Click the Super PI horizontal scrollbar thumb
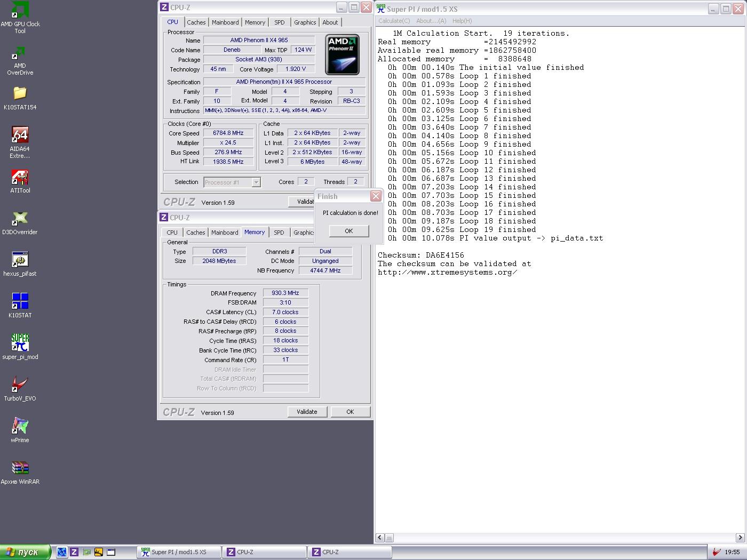Screen dimensions: 747x560 pyautogui.click(x=390, y=538)
